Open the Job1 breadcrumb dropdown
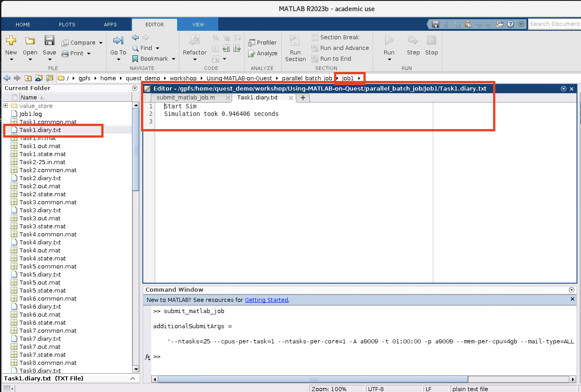The height and width of the screenshot is (392, 581). tap(359, 78)
